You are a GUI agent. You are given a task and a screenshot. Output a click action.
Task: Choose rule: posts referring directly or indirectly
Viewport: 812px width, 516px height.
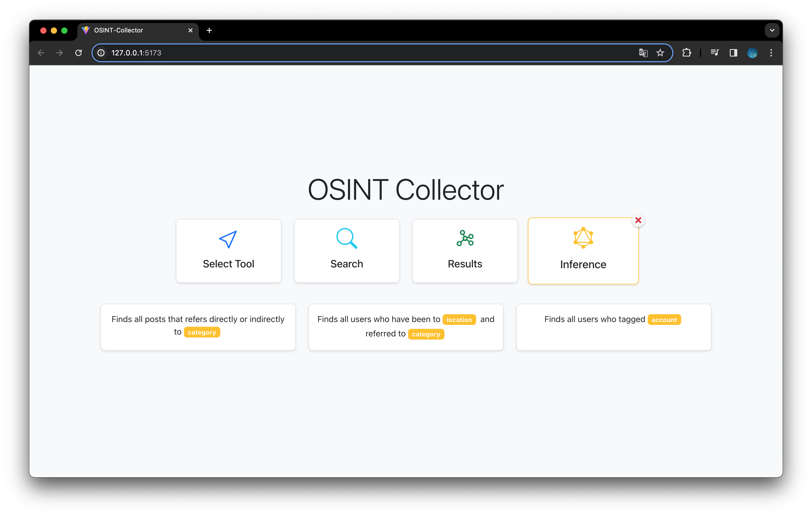[x=198, y=327]
